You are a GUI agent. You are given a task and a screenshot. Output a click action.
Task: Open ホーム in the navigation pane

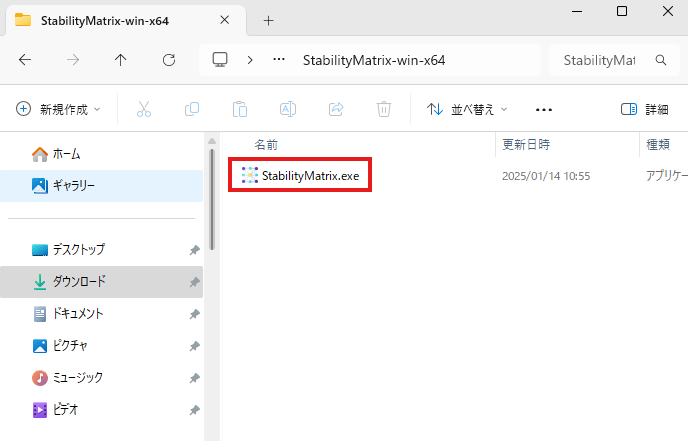101,154
